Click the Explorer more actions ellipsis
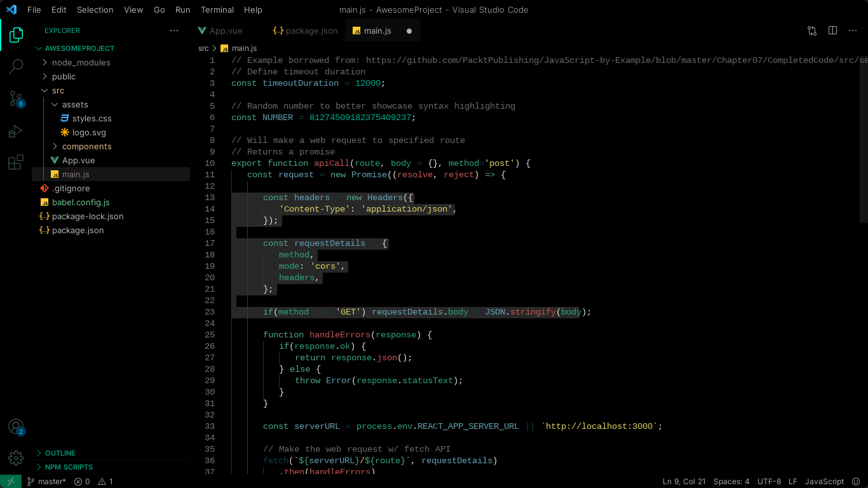This screenshot has width=868, height=488. pyautogui.click(x=174, y=30)
